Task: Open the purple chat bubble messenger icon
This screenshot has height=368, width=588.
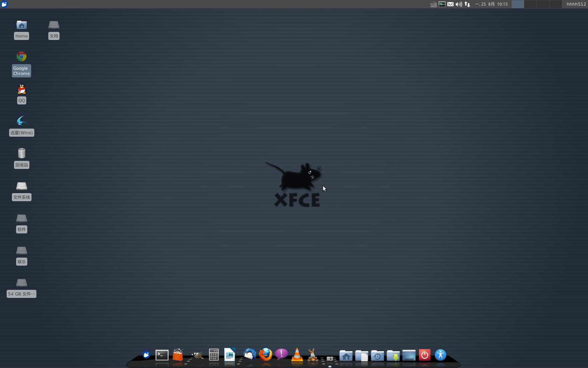Action: (281, 355)
